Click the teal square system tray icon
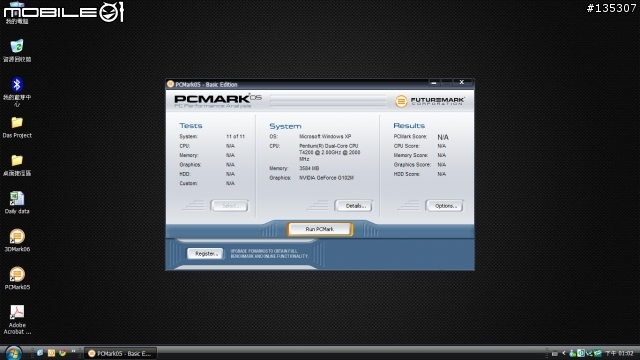The height and width of the screenshot is (360, 640). 581,353
